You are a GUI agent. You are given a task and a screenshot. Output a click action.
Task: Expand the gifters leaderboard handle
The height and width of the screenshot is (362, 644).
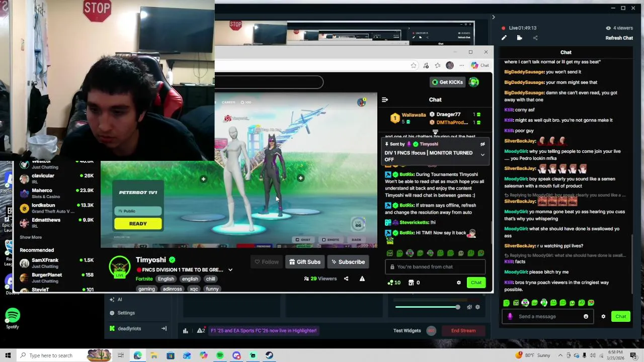pyautogui.click(x=435, y=132)
